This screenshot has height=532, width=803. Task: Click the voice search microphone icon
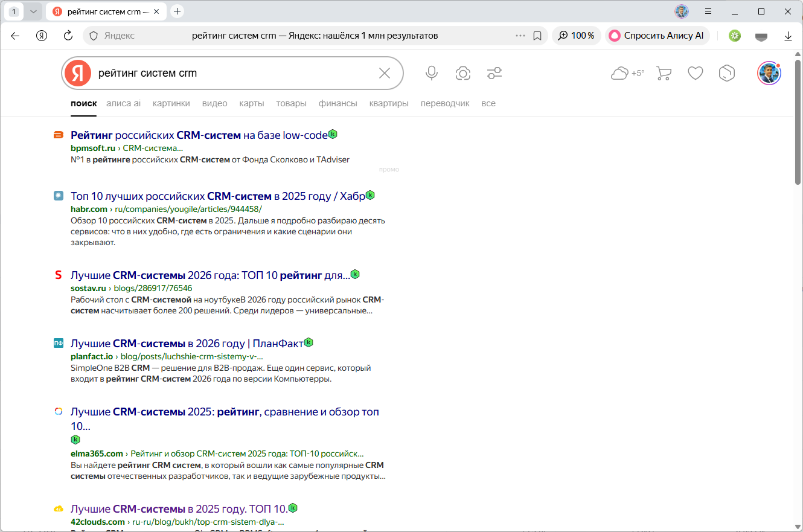[x=431, y=73]
